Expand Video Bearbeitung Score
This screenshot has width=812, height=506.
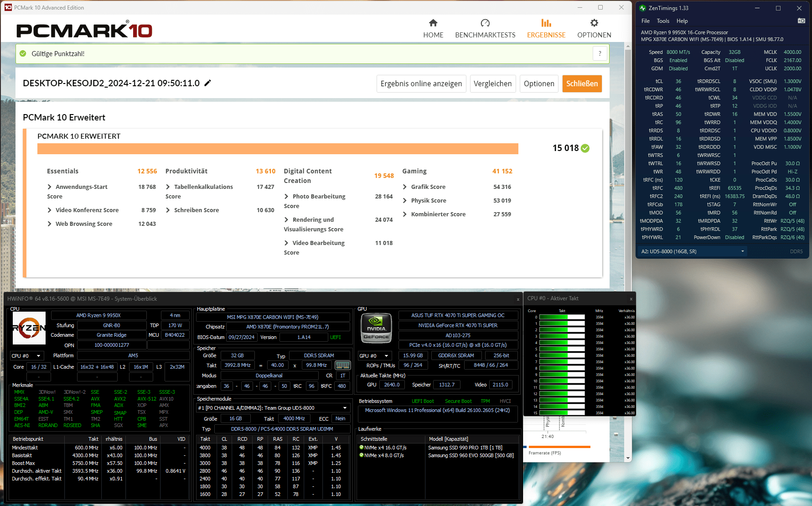[x=286, y=243]
